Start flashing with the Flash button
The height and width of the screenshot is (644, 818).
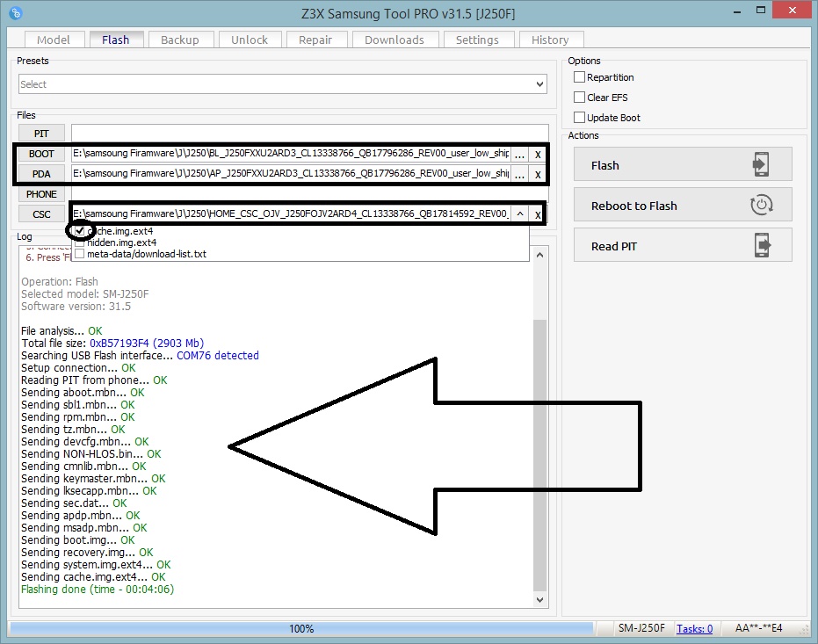683,165
